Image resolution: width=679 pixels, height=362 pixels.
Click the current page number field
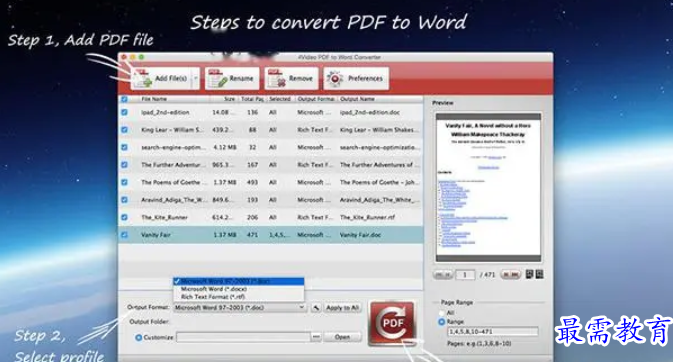[465, 275]
